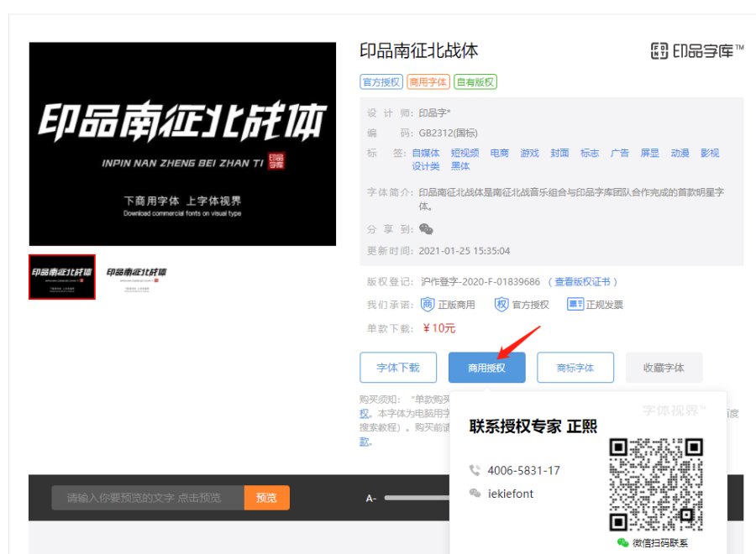Click the WeChat icon beside iekiefont
Viewport: 756px width, 554px height.
(475, 494)
